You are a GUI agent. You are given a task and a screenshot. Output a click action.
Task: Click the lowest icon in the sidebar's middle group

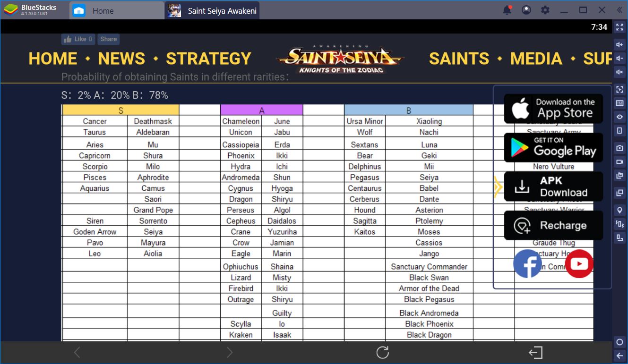pos(619,237)
